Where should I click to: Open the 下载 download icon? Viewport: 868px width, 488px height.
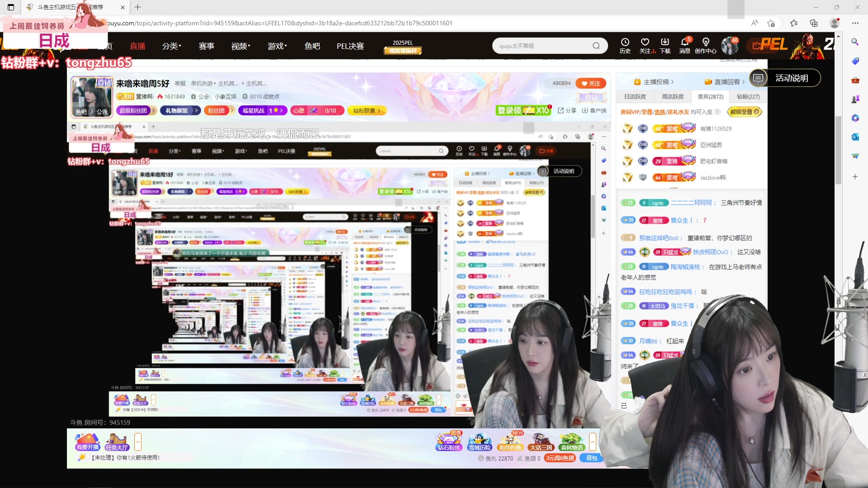tap(665, 46)
